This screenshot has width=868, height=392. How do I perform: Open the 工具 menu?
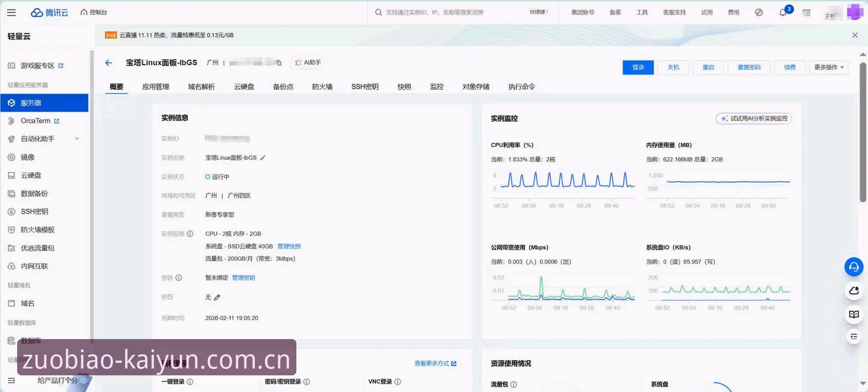pyautogui.click(x=642, y=13)
